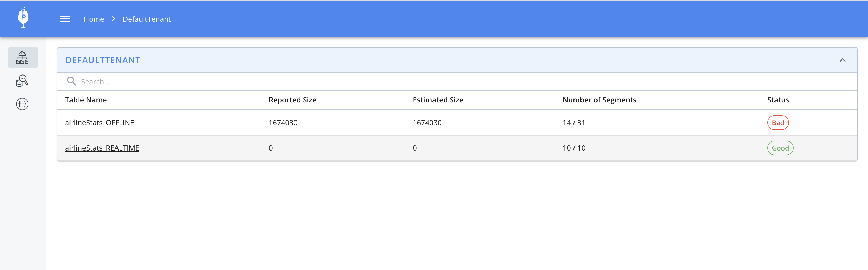Open the Query Console sidebar icon
Viewport: 868px width, 270px height.
point(22,81)
